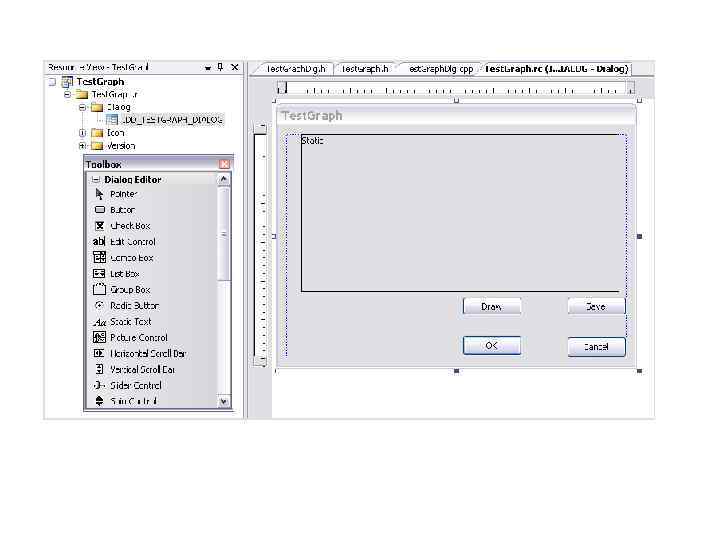Screen dimensions: 720x540
Task: Click the Toolbox title text
Action: (x=104, y=164)
